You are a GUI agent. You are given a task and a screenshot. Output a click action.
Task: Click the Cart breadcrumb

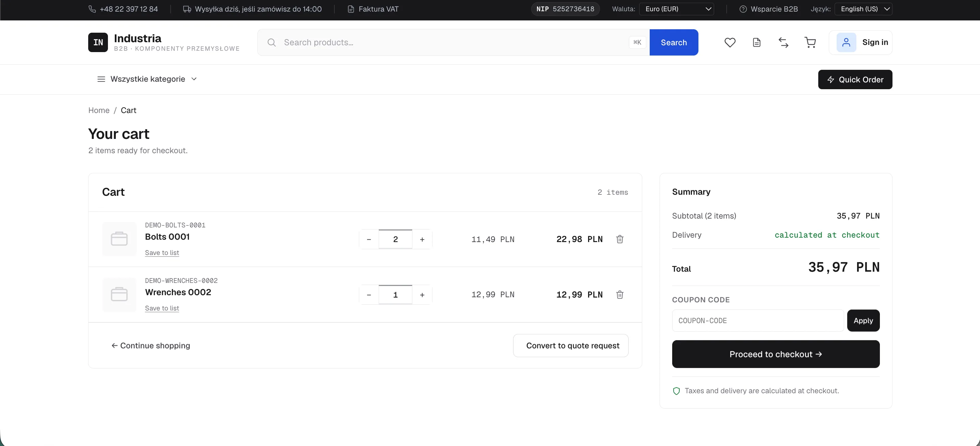128,110
